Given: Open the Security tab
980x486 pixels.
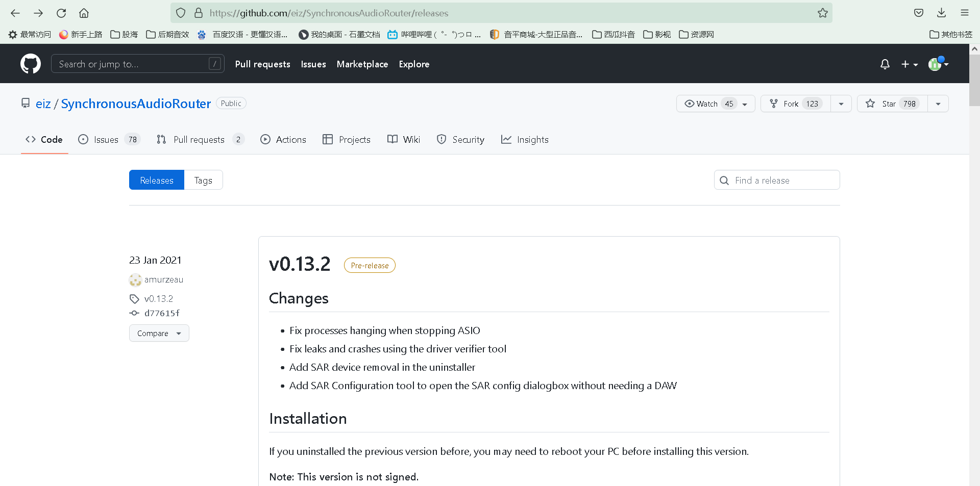Looking at the screenshot, I should point(461,139).
